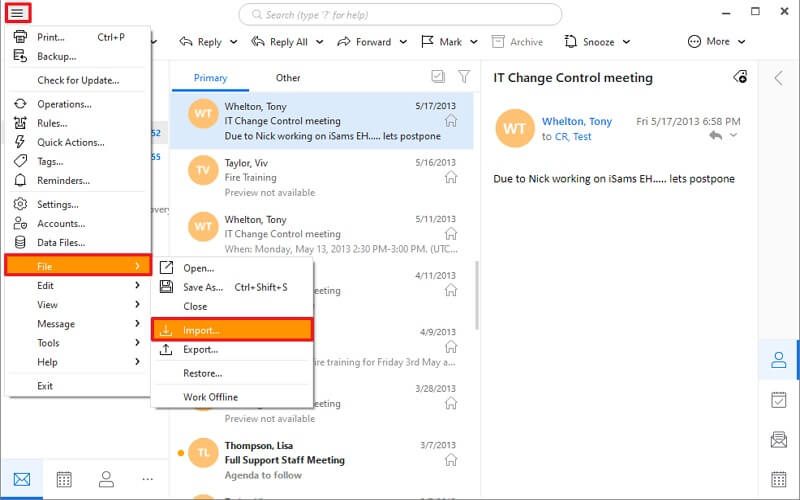The image size is (800, 500).
Task: Click the Archive toolbar button
Action: click(x=517, y=42)
